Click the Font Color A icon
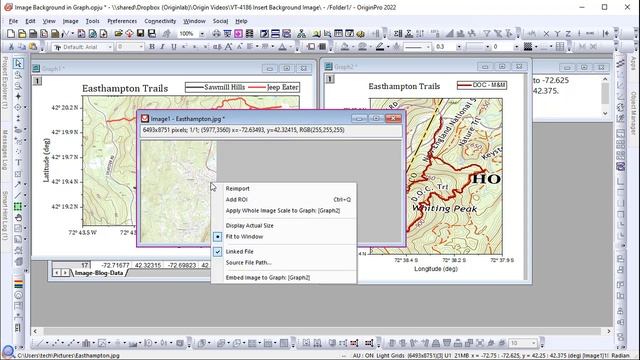The width and height of the screenshot is (640, 360). pyautogui.click(x=282, y=47)
